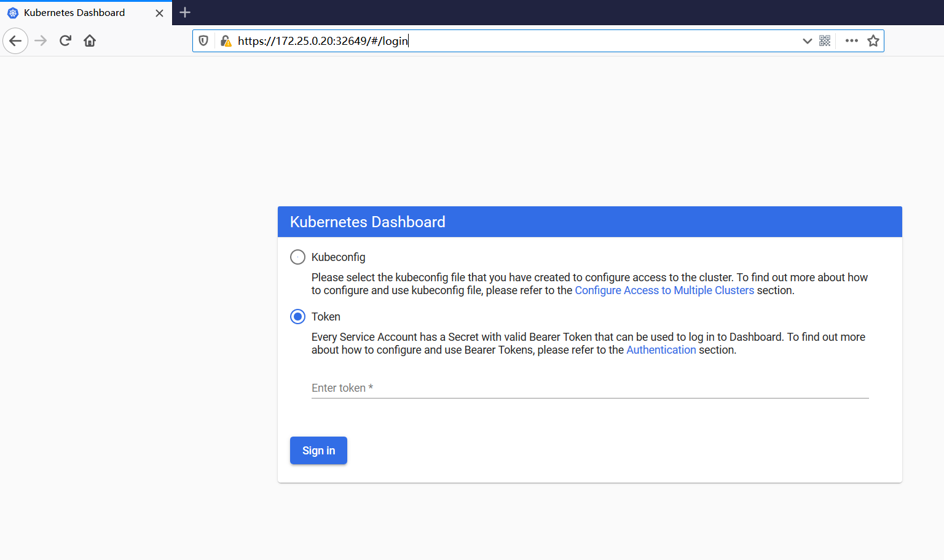
Task: Click the Kubernetes favicon on the tab
Action: point(12,13)
